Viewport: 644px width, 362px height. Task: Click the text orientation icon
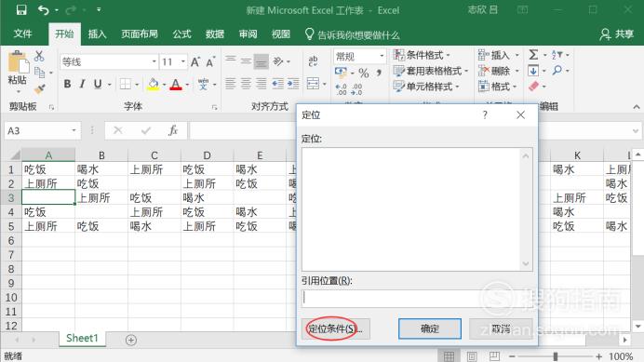(278, 61)
